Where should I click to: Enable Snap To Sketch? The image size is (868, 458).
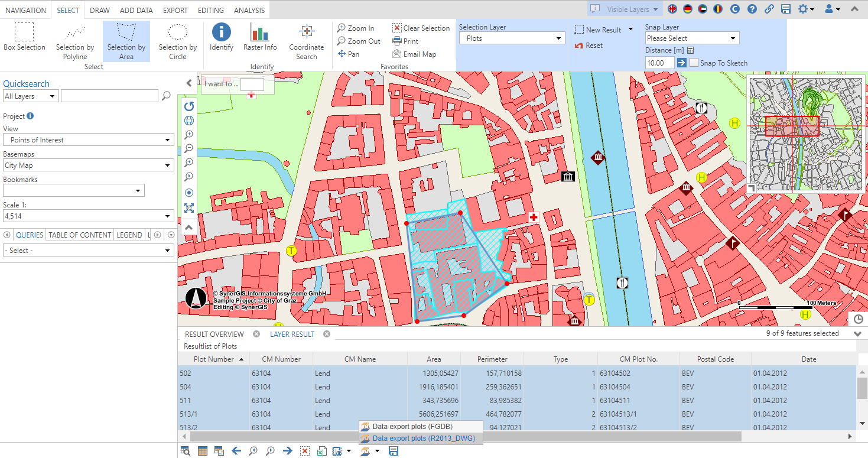[693, 63]
